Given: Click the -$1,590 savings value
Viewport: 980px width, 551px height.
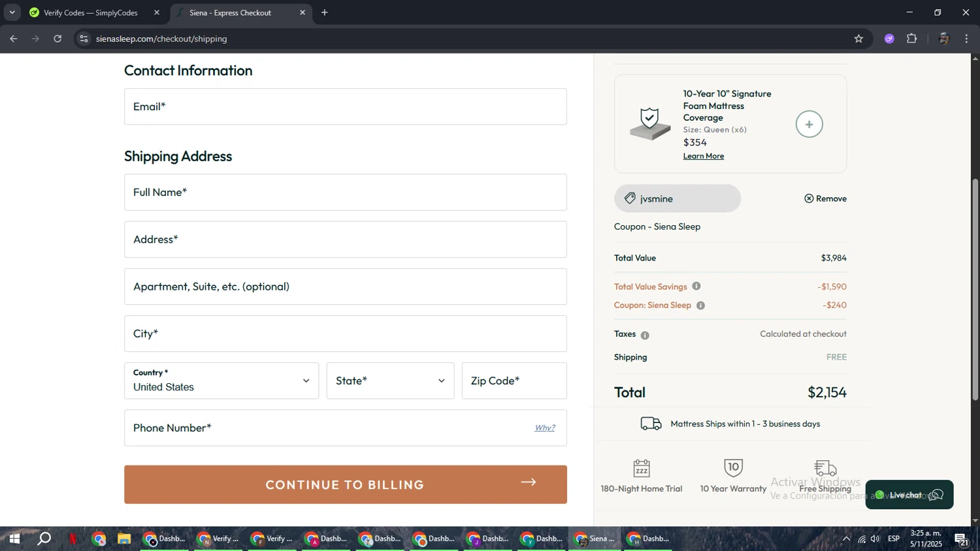Looking at the screenshot, I should (832, 287).
